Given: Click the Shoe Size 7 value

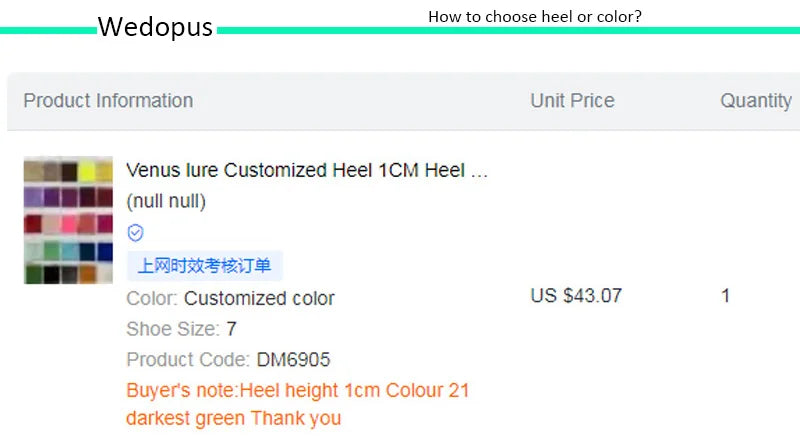Looking at the screenshot, I should pos(231,329).
